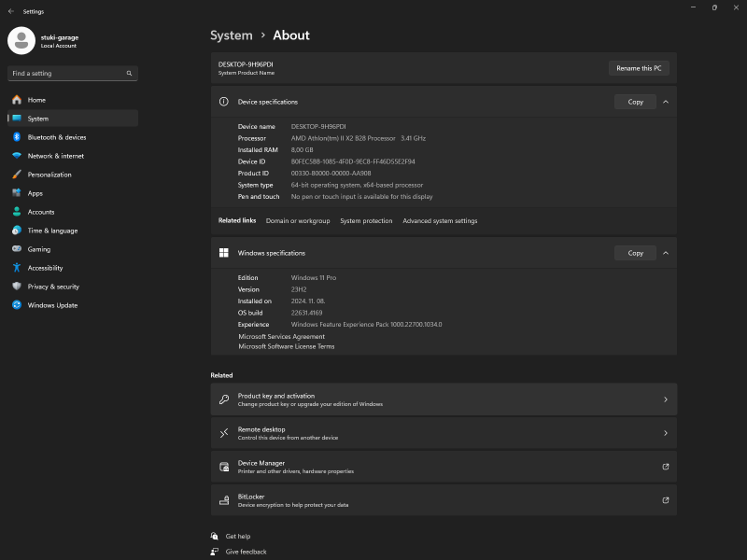Screen dimensions: 747x560
Task: Open Product key and activation chevron
Action: (666, 399)
